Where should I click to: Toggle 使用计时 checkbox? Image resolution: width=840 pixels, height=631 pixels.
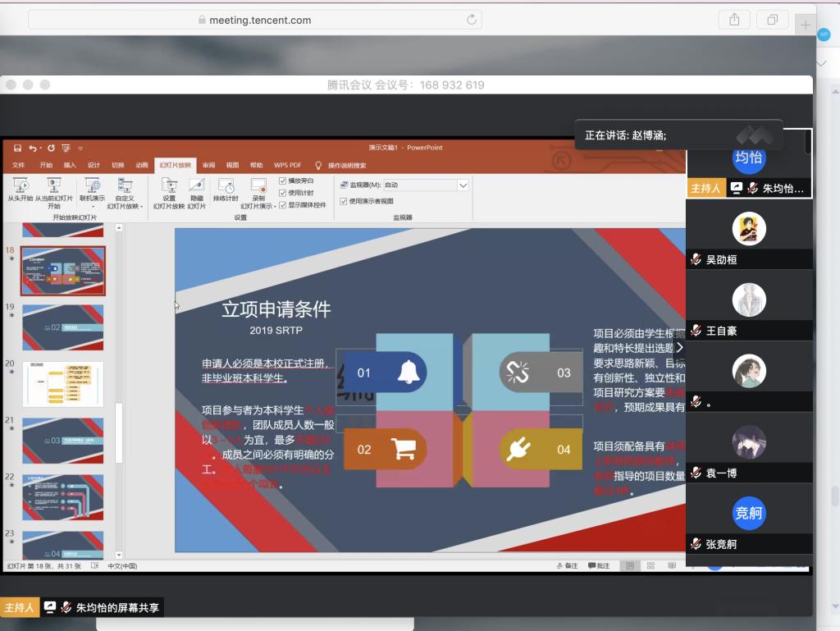283,193
